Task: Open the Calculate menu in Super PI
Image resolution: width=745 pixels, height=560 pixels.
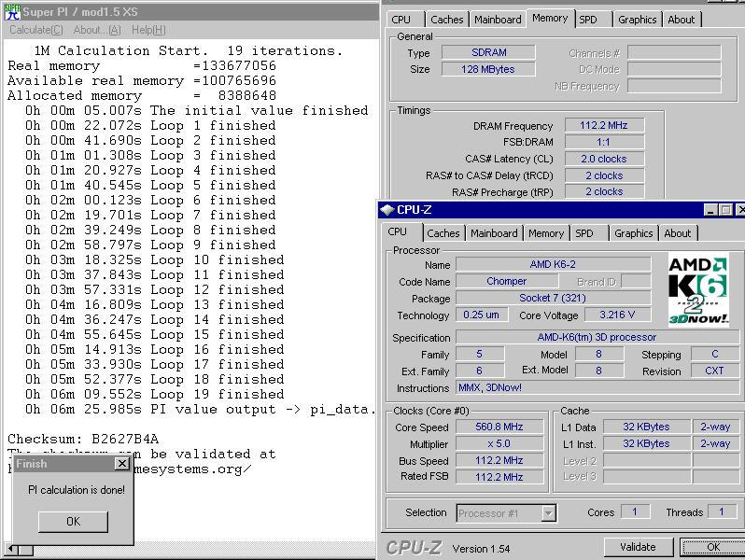Action: [36, 30]
